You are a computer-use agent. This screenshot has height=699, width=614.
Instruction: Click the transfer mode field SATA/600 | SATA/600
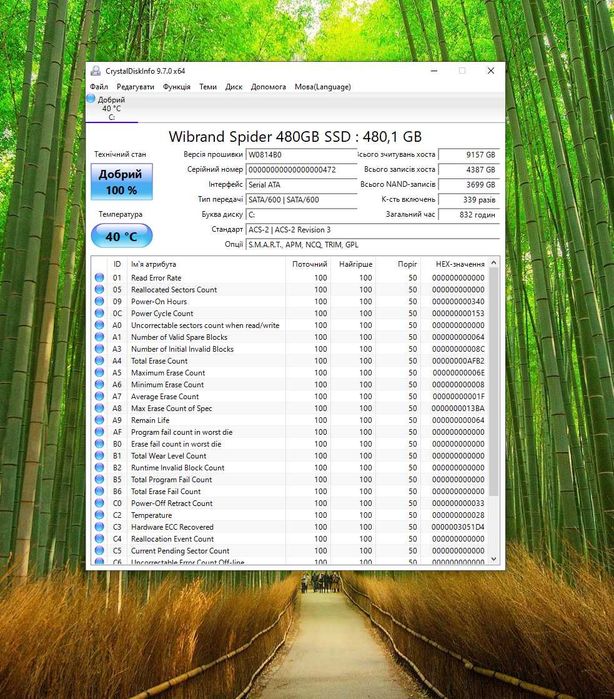301,200
